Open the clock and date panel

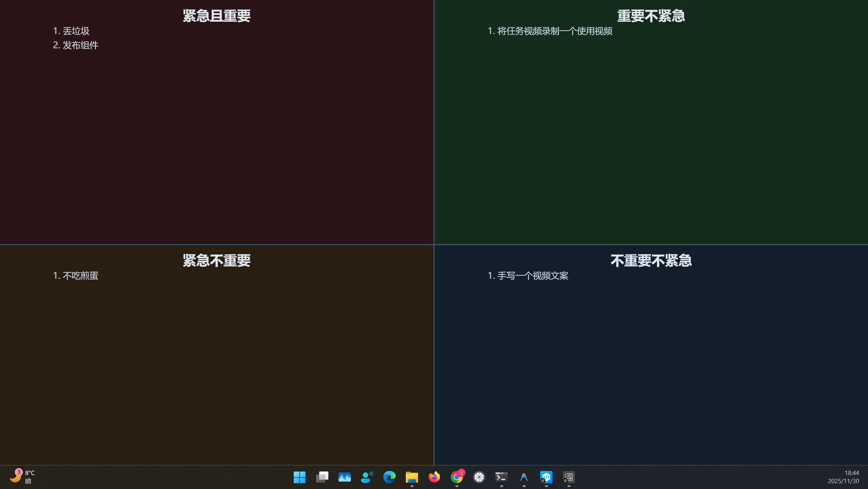[843, 477]
